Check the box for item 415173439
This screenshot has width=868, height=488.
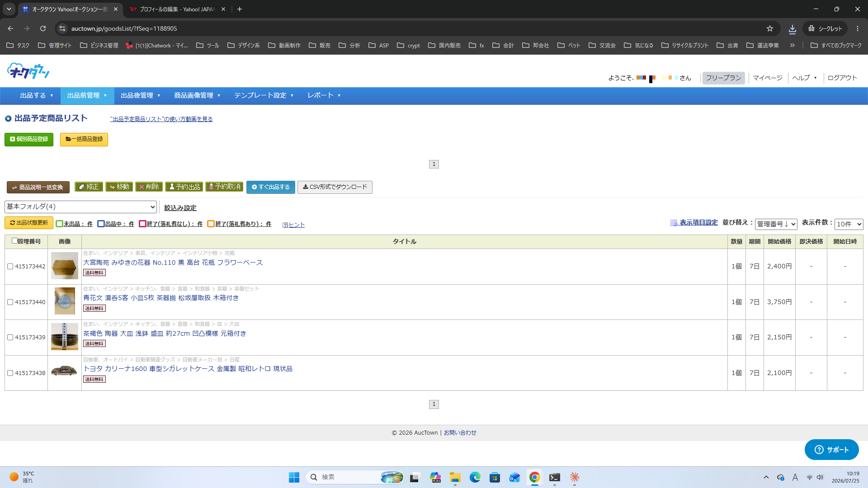(x=10, y=338)
